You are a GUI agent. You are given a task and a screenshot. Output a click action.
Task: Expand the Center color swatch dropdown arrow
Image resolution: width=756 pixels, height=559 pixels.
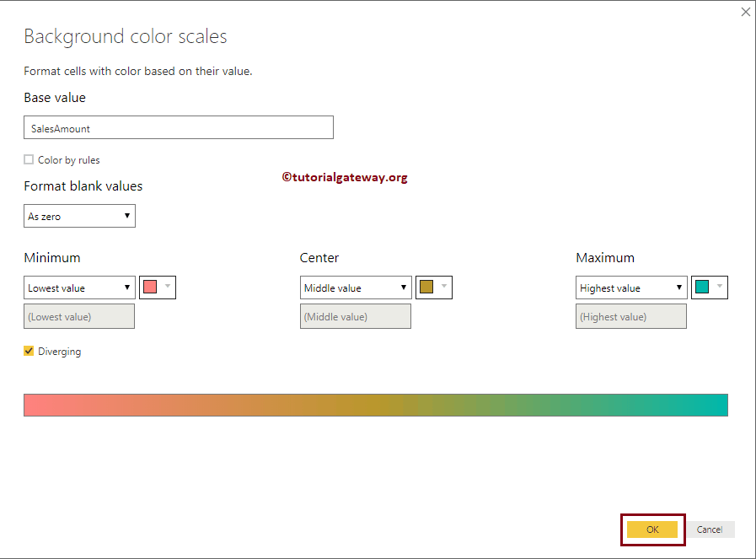tap(445, 288)
